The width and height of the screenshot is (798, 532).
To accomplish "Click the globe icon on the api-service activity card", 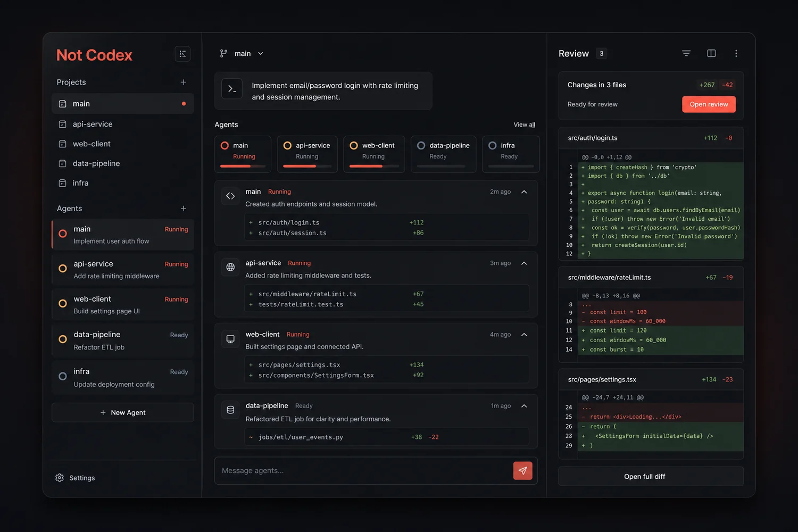I will [x=230, y=267].
